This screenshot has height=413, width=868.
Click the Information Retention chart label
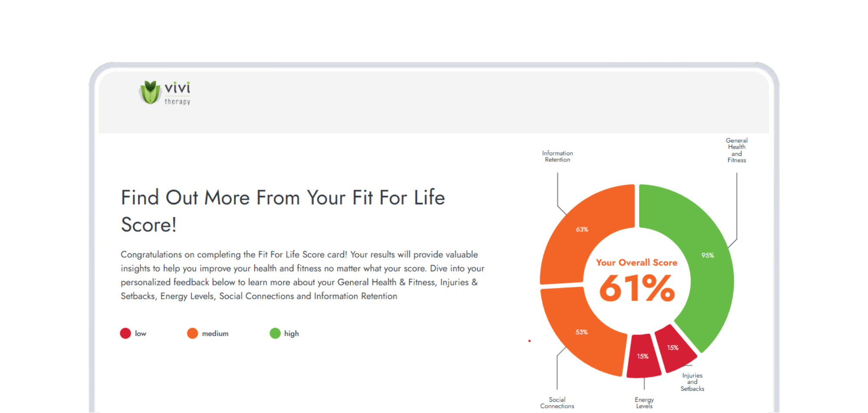click(558, 156)
